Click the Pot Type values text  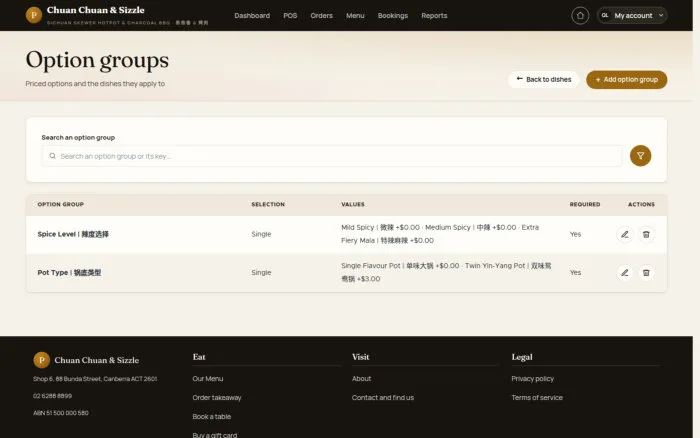pyautogui.click(x=446, y=272)
